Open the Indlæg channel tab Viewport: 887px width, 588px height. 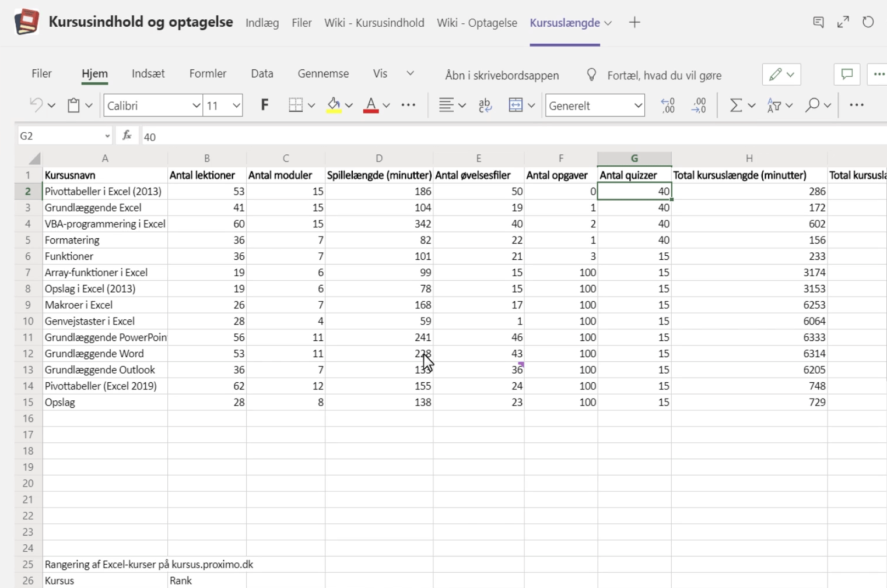[x=262, y=23]
